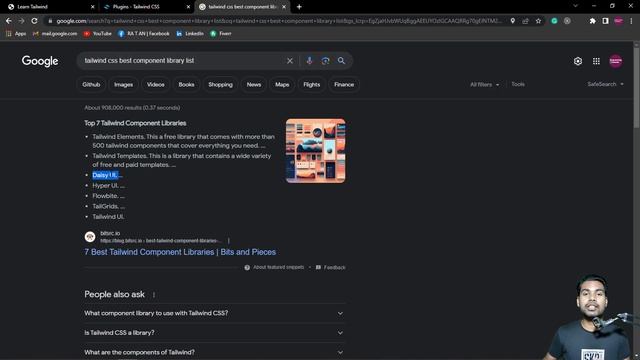The width and height of the screenshot is (640, 360).
Task: Open Google quick settings gear
Action: [x=578, y=61]
